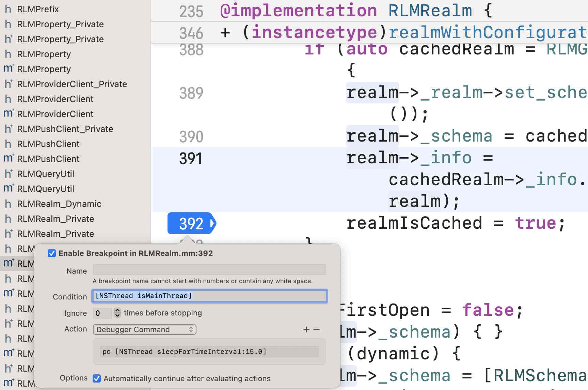The width and height of the screenshot is (588, 390).
Task: Click the breakpoint Name field
Action: pos(209,270)
